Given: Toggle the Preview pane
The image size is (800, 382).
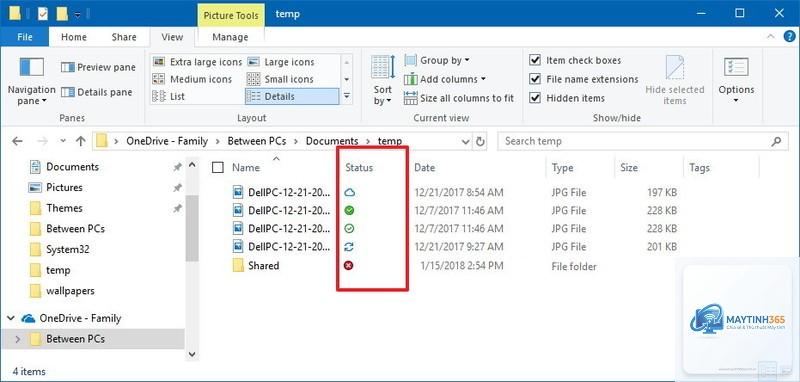Looking at the screenshot, I should [x=98, y=67].
